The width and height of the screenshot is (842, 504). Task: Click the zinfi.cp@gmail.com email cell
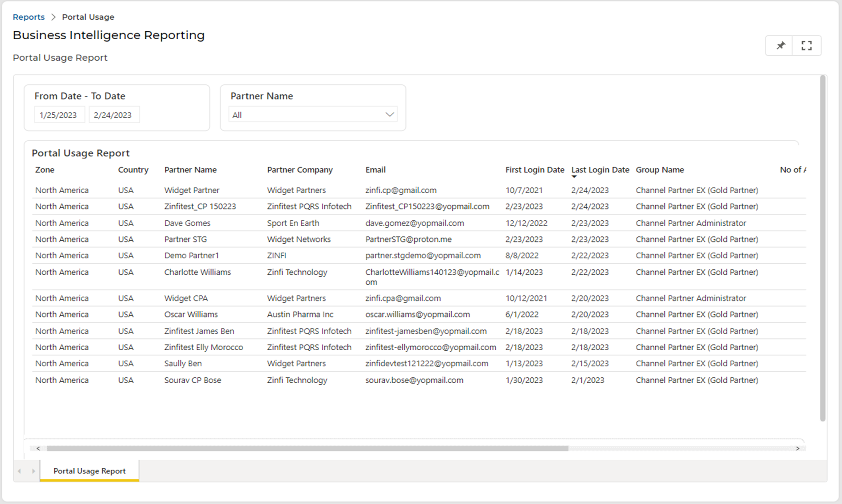(x=401, y=190)
